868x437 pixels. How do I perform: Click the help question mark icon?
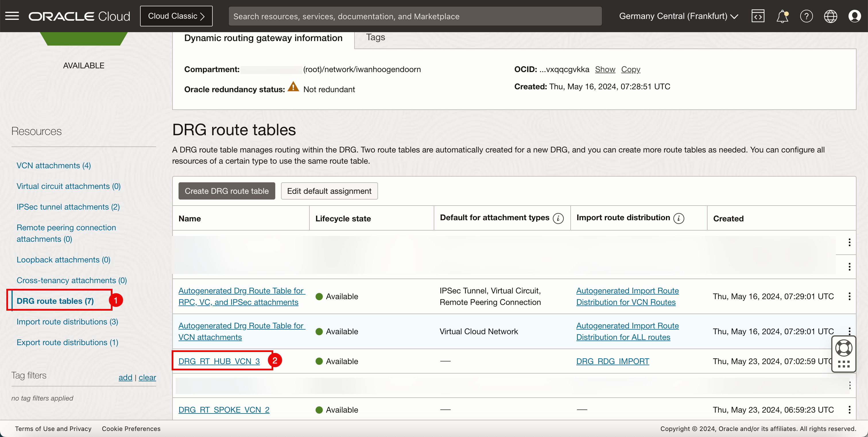(806, 16)
